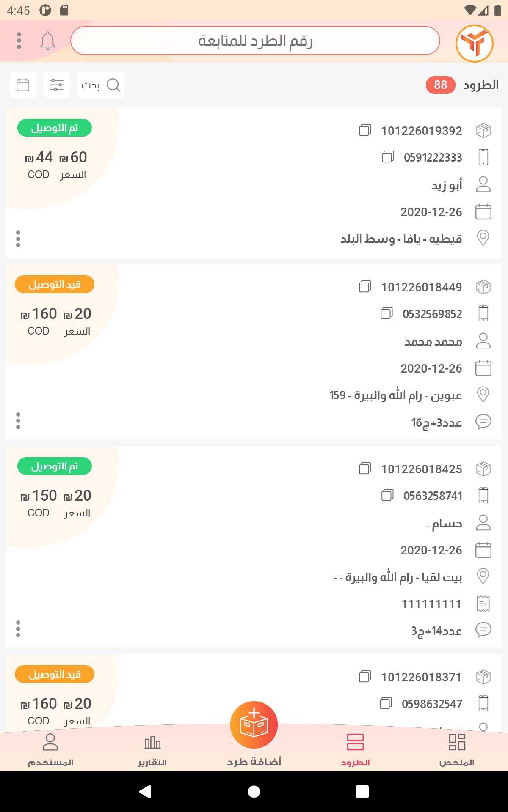Click the search button

tap(101, 85)
